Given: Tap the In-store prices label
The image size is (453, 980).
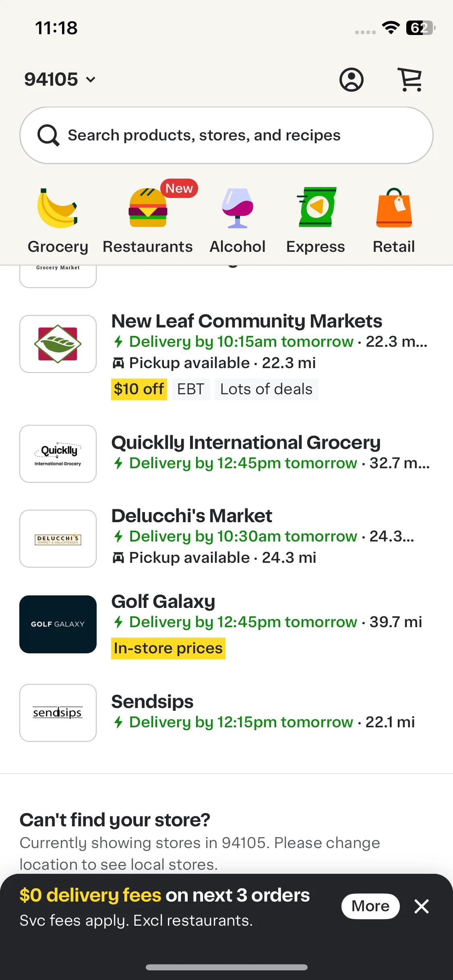Looking at the screenshot, I should (168, 649).
